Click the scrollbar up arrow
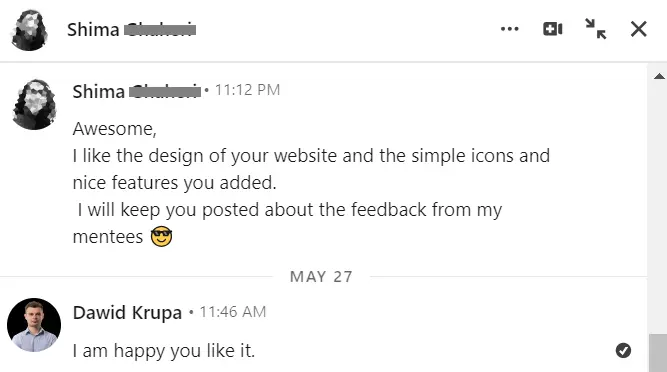Viewport: 667px width, 372px height. tap(659, 77)
